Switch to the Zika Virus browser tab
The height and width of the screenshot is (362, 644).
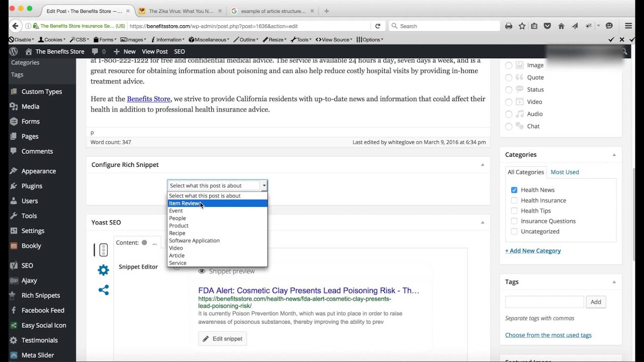click(181, 11)
